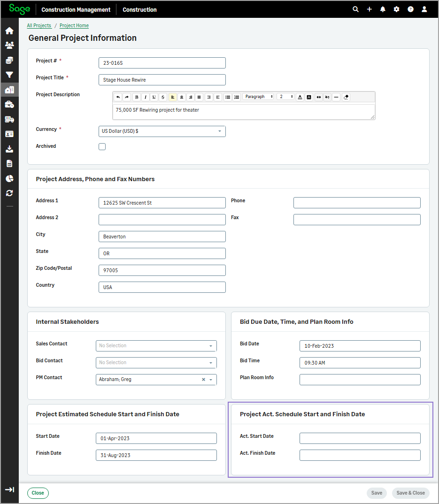Open the funnel filter icon in sidebar
439x504 pixels.
click(x=9, y=75)
